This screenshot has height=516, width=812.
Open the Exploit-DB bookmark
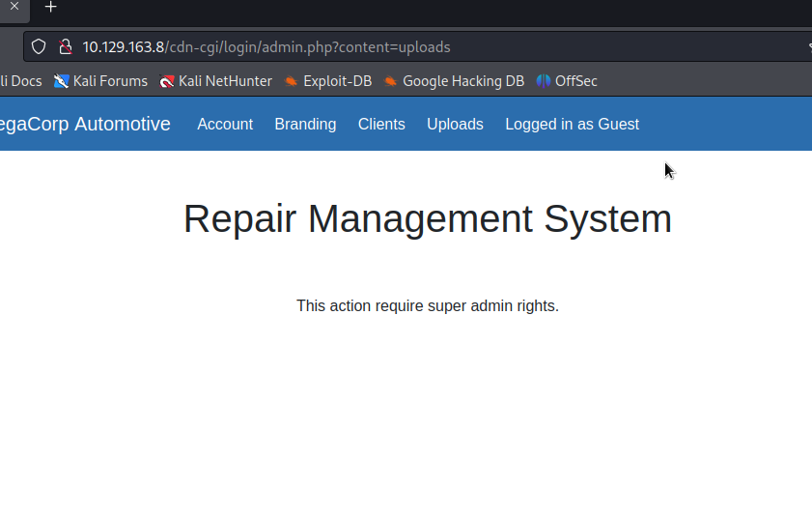327,81
